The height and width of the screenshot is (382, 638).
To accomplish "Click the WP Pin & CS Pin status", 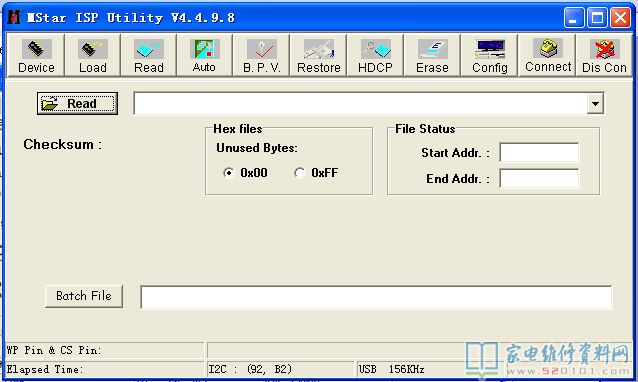I will click(x=104, y=350).
